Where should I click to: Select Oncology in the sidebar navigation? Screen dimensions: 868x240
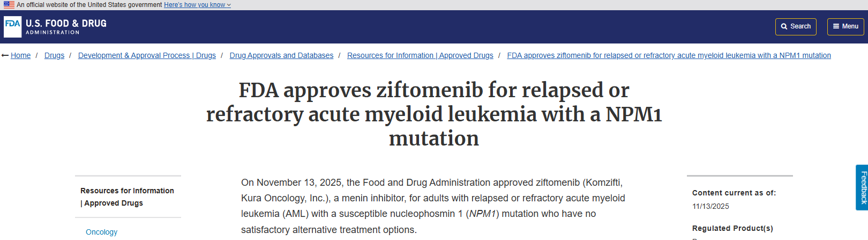102,232
